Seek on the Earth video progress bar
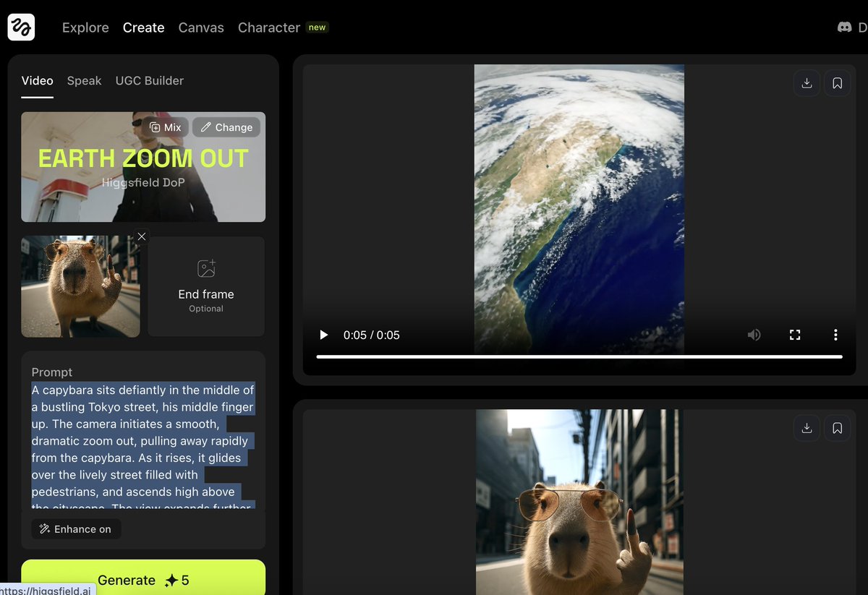Viewport: 868px width, 595px height. pos(579,356)
